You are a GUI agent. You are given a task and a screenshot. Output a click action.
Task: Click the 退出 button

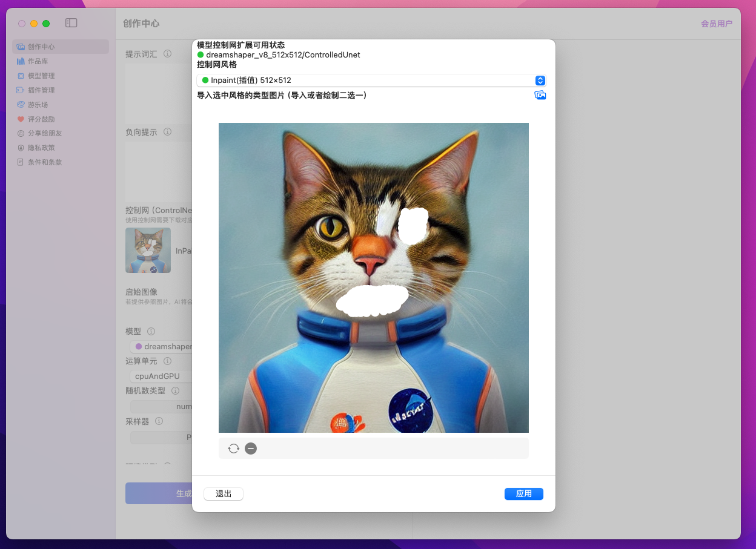(224, 494)
